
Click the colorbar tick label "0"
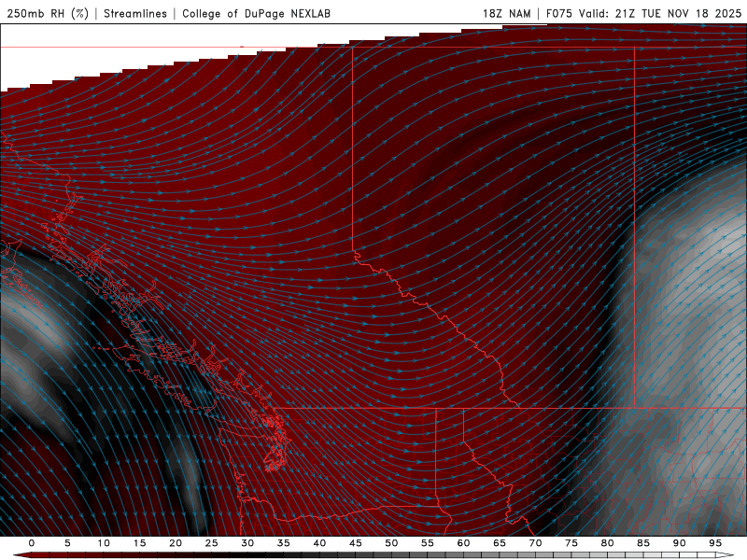click(x=32, y=543)
